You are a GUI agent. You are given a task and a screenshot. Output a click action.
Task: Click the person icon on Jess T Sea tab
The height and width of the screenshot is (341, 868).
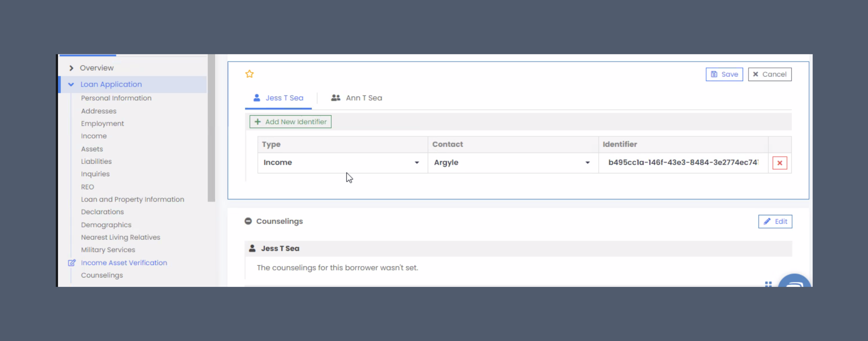pos(257,98)
